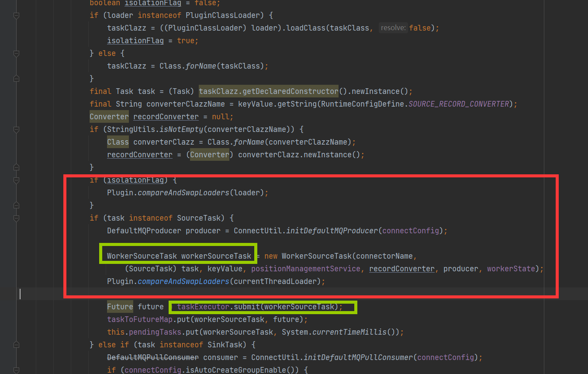
Task: Click 'forName' in 'taskClazz = Class.forName(taskClass)'
Action: click(x=201, y=66)
